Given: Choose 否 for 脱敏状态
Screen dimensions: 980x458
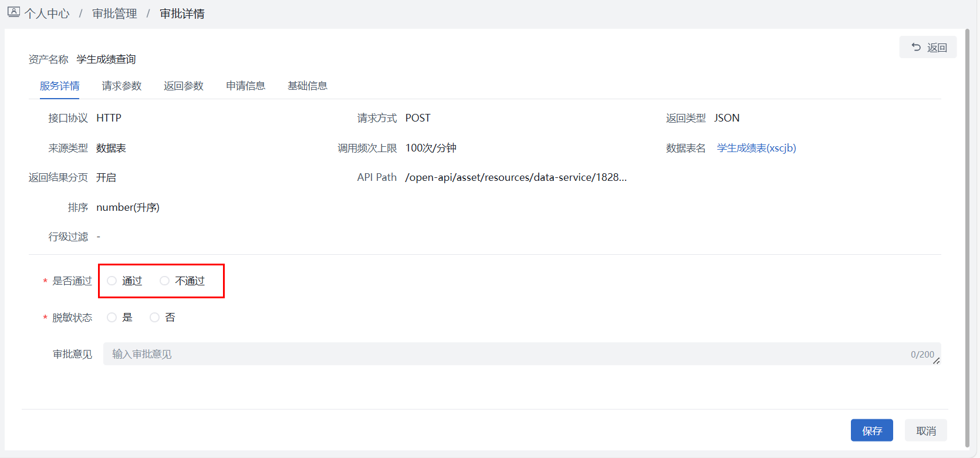Looking at the screenshot, I should (154, 317).
